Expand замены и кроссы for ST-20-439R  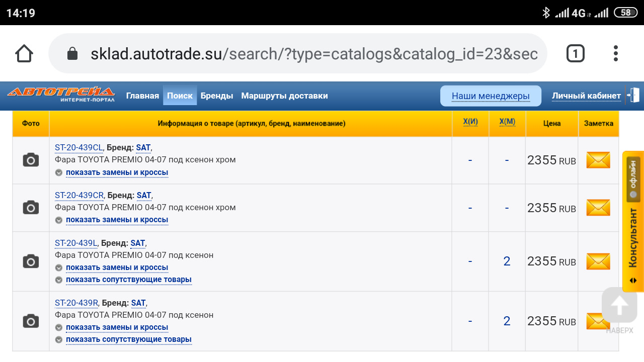click(117, 327)
